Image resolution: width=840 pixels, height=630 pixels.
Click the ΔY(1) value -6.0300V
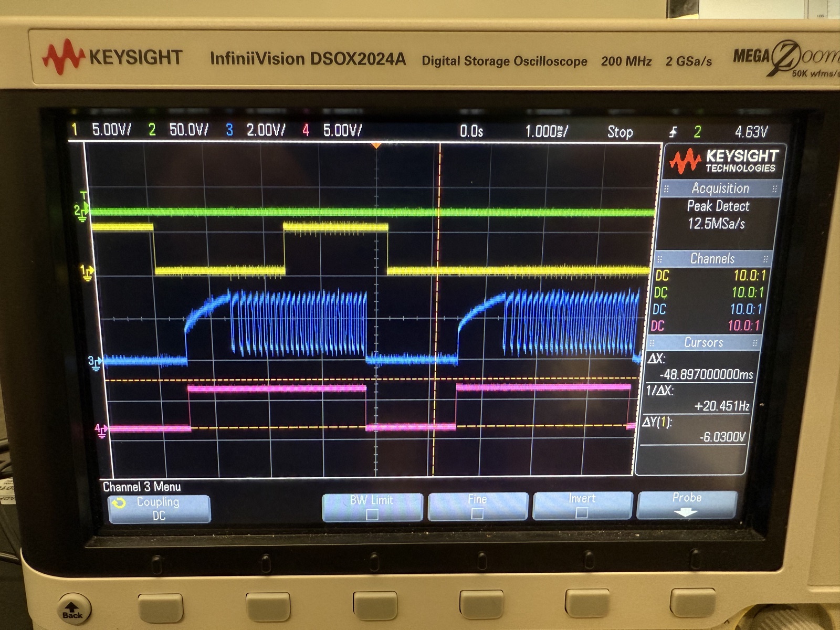click(722, 437)
